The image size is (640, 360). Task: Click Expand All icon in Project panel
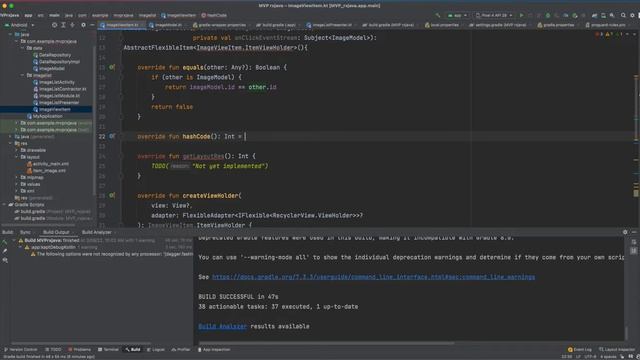tap(63, 25)
